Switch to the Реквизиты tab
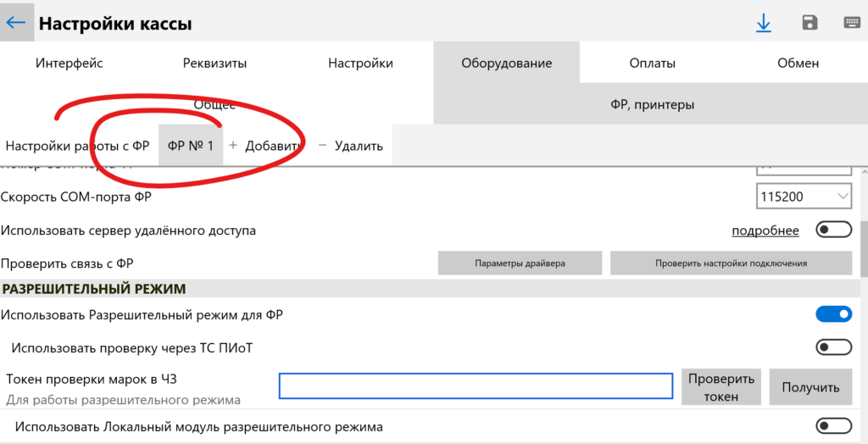Screen dimensions: 868x444 click(x=214, y=63)
